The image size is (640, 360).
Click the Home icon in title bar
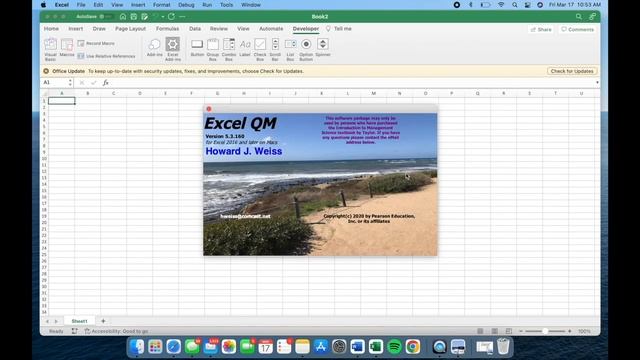pyautogui.click(x=123, y=16)
